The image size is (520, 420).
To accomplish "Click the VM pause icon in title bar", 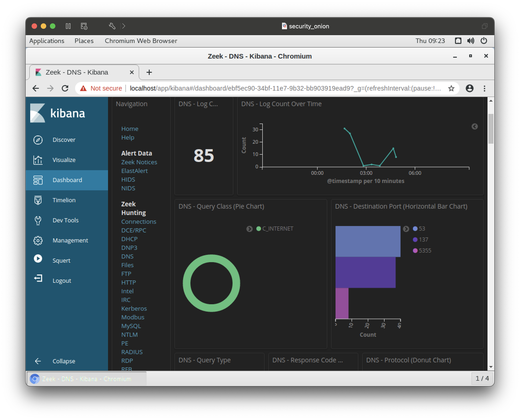I will 68,26.
